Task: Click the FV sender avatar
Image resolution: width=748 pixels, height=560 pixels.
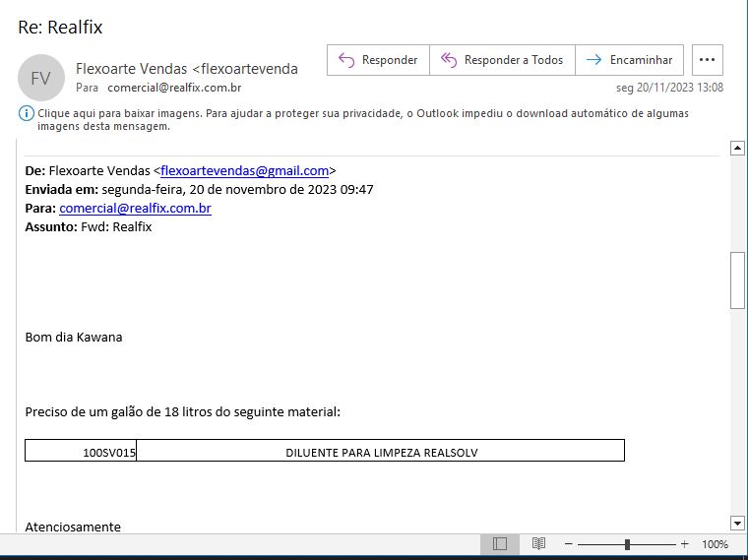Action: point(40,78)
